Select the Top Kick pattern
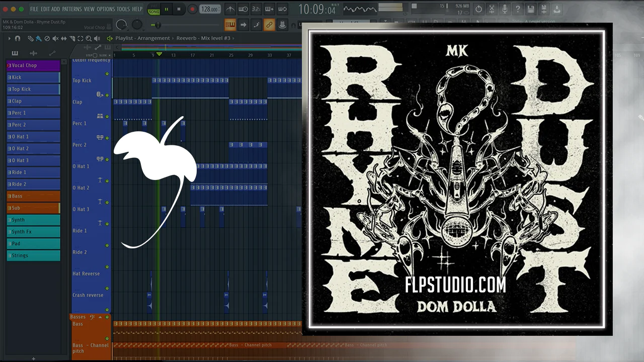The width and height of the screenshot is (644, 362). tap(33, 89)
